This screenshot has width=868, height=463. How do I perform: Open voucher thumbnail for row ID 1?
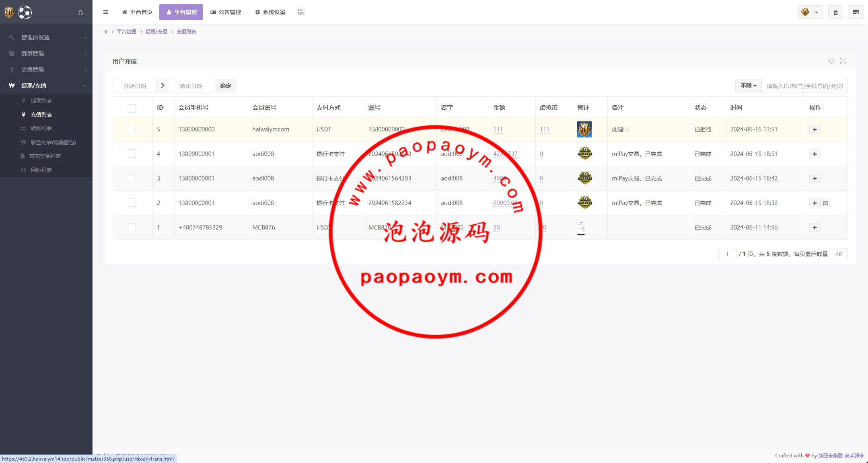(581, 227)
